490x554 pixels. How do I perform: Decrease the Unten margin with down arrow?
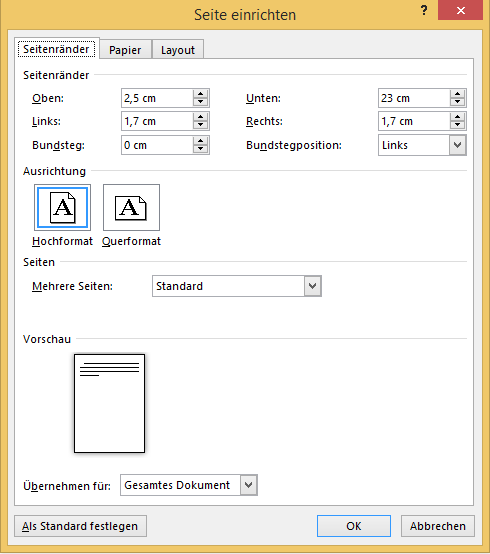(457, 102)
